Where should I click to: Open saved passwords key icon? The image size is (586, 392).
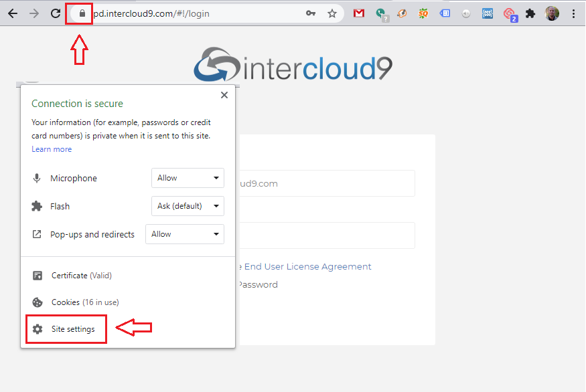click(311, 13)
